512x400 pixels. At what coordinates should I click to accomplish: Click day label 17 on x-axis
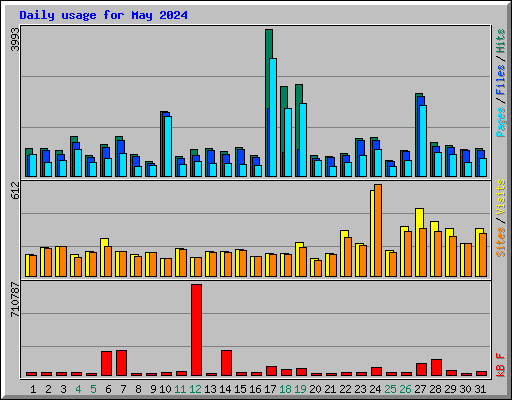(270, 389)
